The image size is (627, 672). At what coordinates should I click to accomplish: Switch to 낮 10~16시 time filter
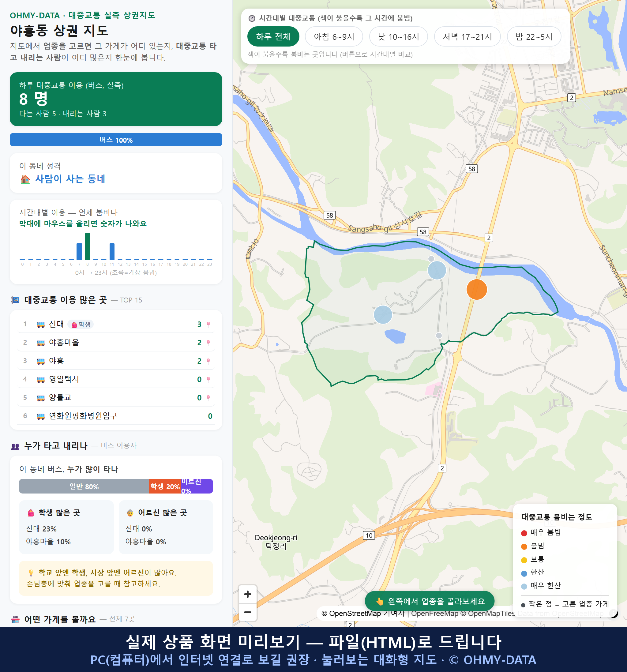pos(399,36)
